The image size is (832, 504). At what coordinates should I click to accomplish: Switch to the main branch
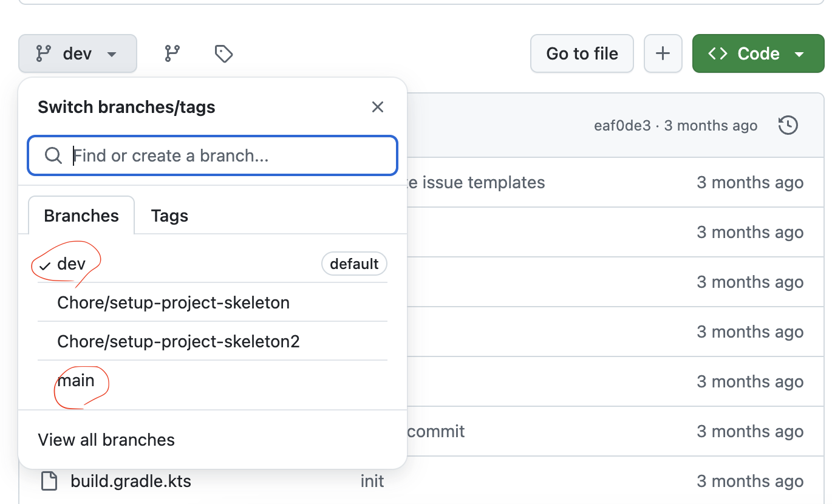pos(76,381)
